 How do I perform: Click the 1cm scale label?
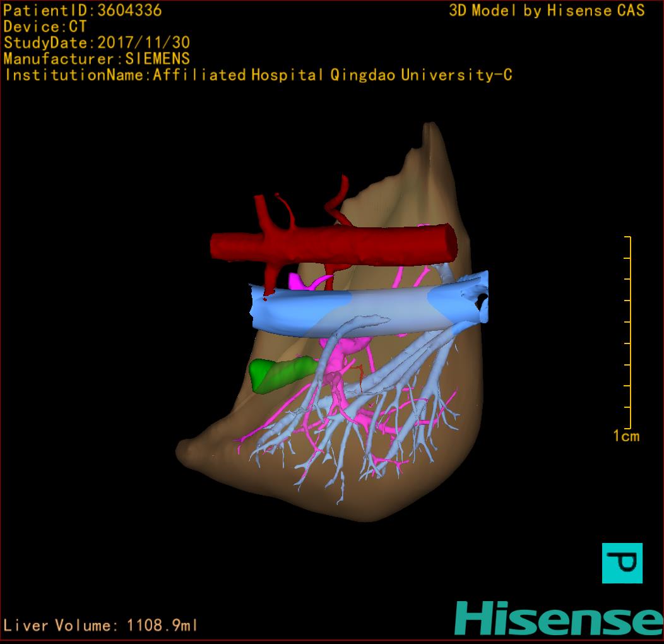625,436
